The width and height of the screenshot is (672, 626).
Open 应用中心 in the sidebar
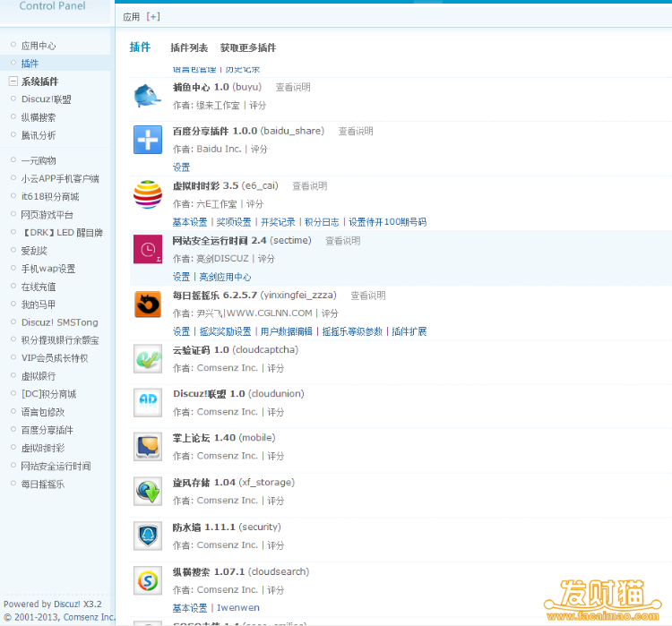point(39,46)
